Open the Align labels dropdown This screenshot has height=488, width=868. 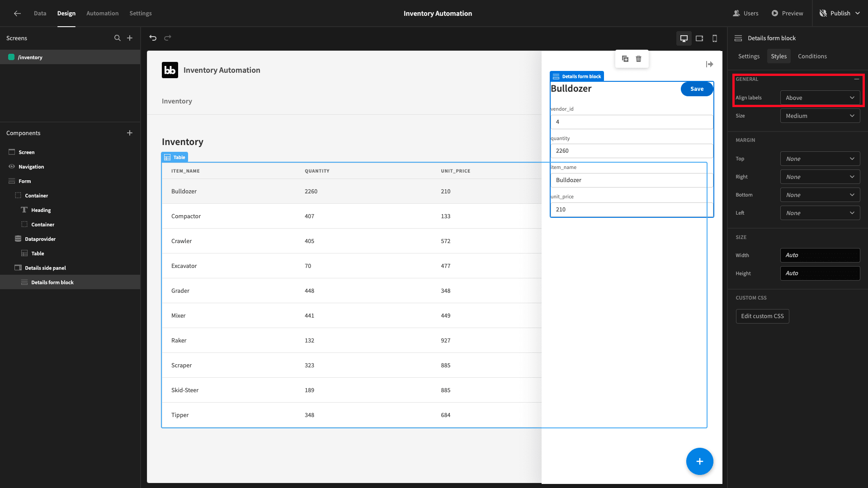[820, 98]
